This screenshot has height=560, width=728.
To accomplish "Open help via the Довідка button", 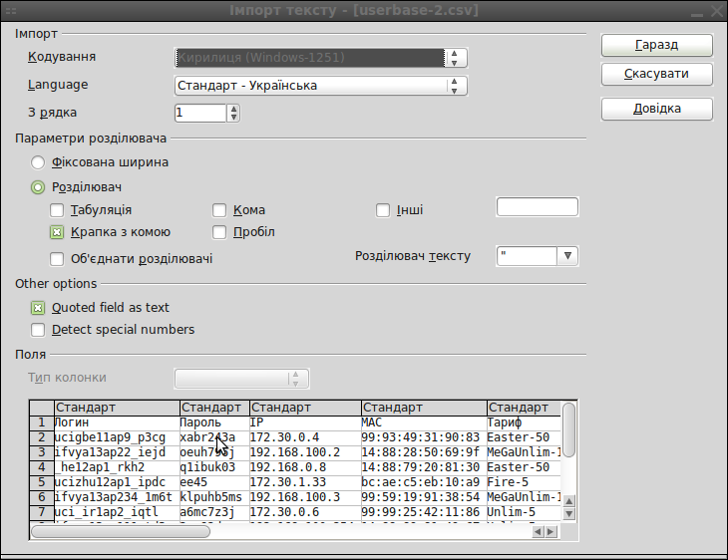I will coord(656,109).
